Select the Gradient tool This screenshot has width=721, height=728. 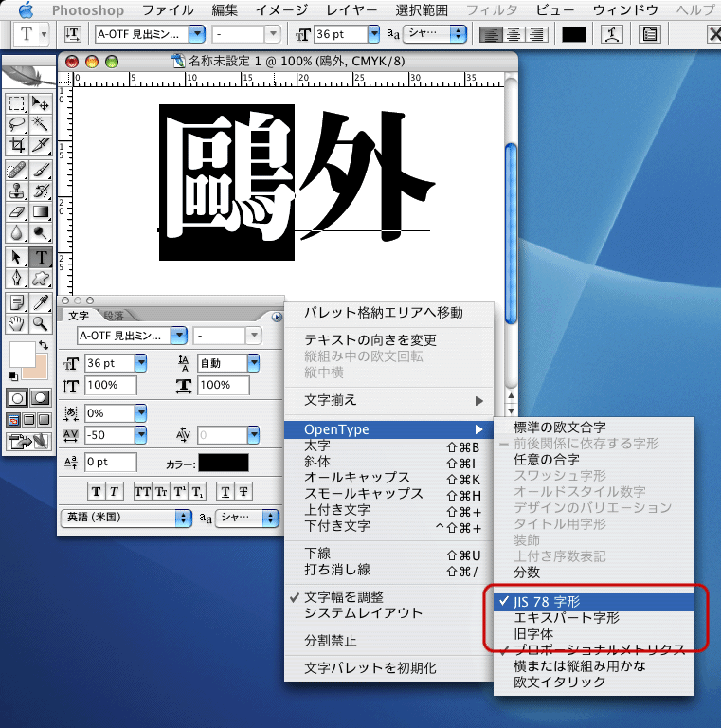pyautogui.click(x=41, y=211)
